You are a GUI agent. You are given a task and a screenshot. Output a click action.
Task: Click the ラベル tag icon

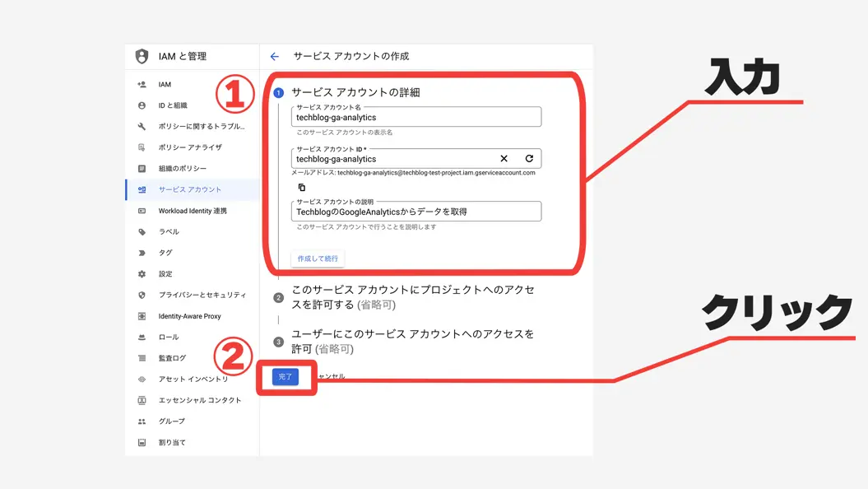[x=142, y=231]
